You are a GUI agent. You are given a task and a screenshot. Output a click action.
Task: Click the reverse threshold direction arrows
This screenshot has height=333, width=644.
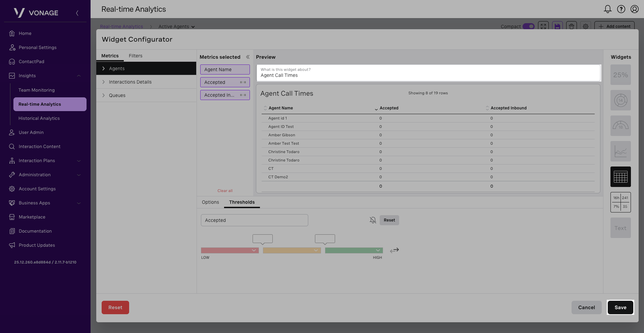394,250
